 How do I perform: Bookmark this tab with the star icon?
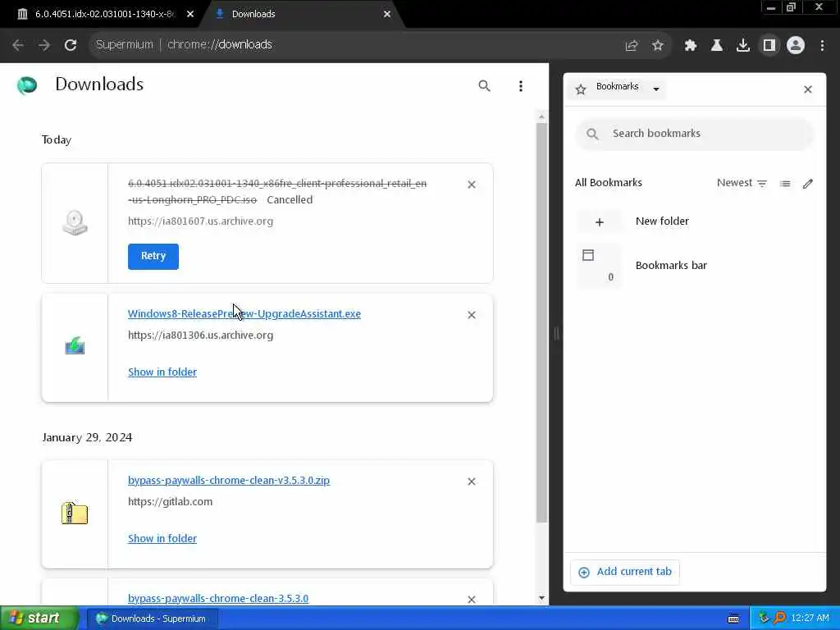pos(658,46)
